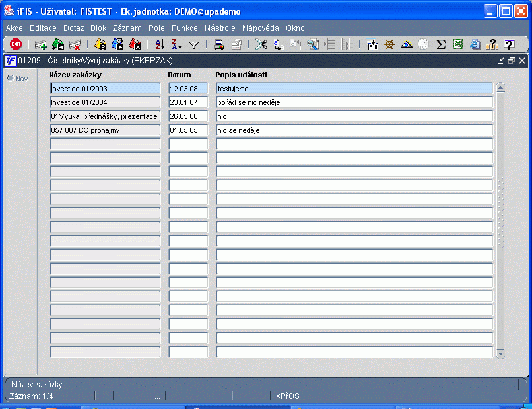
Task: Click the triangle eye icon
Action: coord(407,44)
